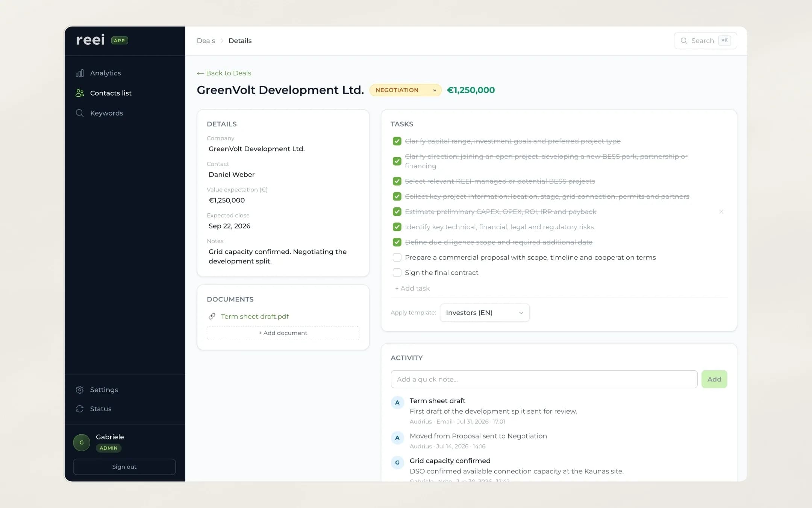
Task: Click the + Add document button
Action: coord(283,333)
